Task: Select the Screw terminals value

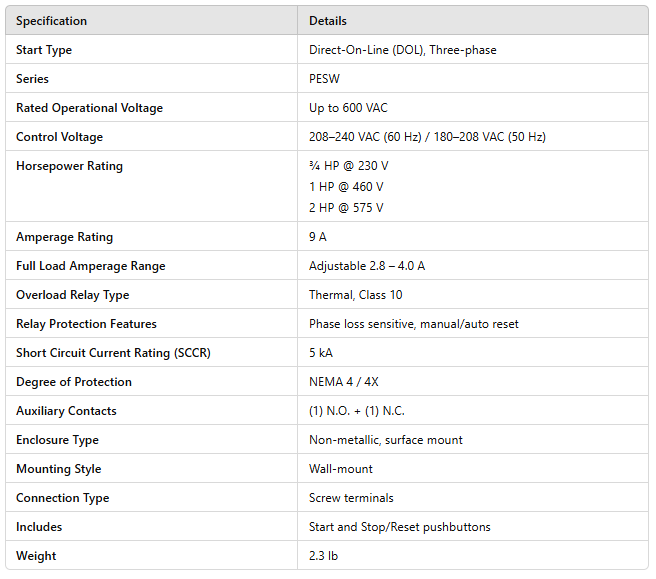Action: 351,498
